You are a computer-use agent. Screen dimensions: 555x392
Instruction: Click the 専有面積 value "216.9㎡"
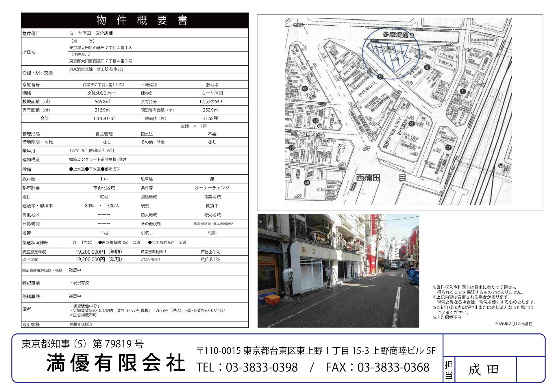click(102, 110)
